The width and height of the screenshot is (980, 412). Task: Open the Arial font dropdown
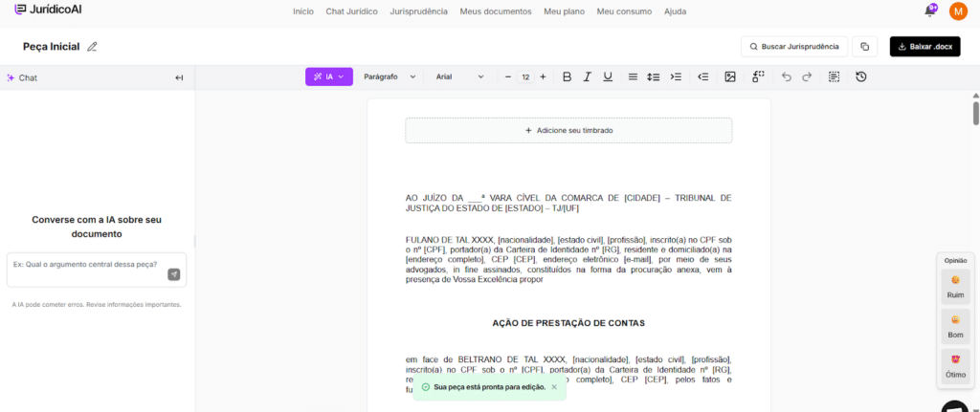click(x=460, y=76)
